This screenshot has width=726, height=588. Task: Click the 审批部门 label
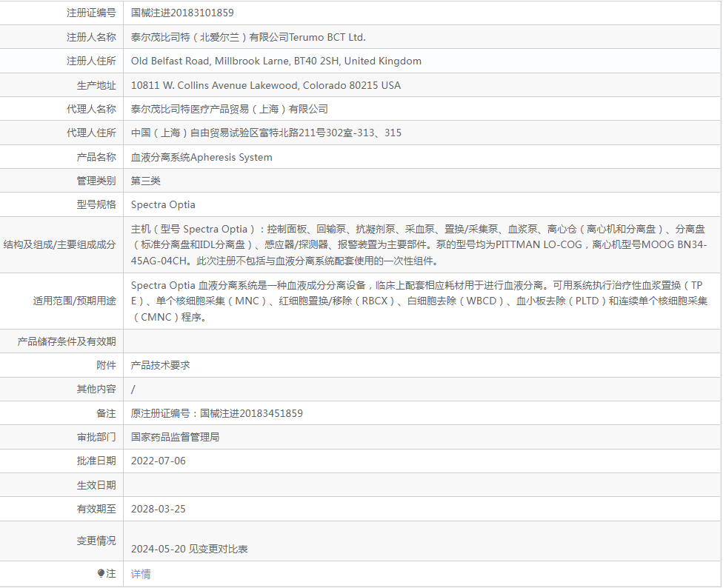[96, 437]
